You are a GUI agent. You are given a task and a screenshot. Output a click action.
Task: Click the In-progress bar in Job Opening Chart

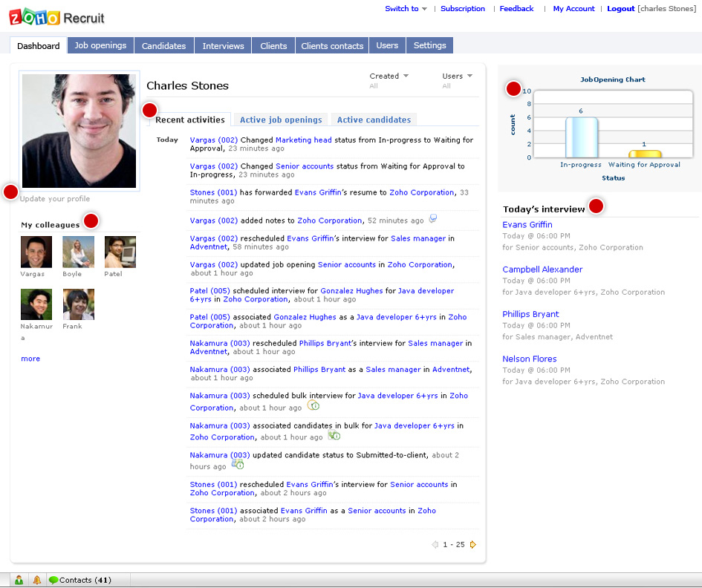581,137
